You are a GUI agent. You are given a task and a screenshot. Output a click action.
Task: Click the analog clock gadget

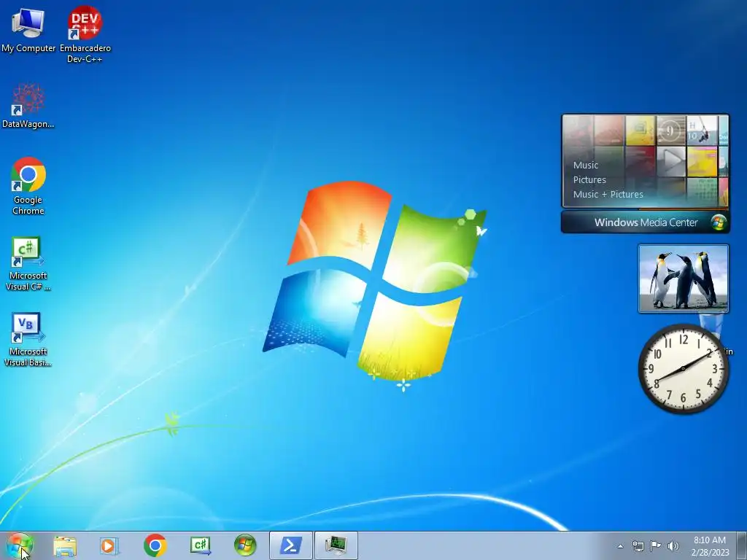tap(683, 368)
